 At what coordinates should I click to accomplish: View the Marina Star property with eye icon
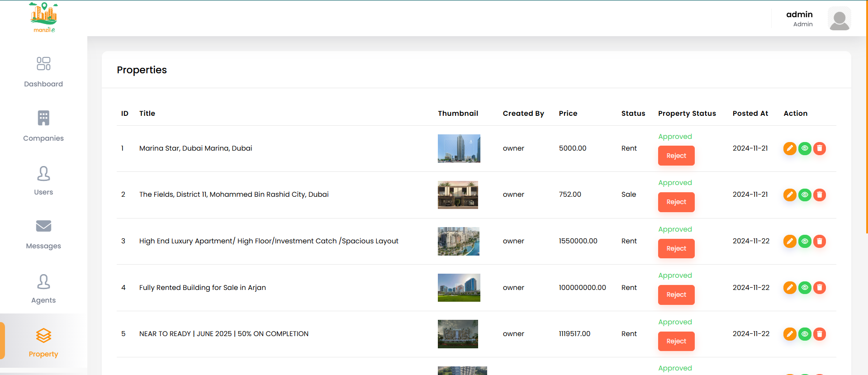click(x=805, y=148)
